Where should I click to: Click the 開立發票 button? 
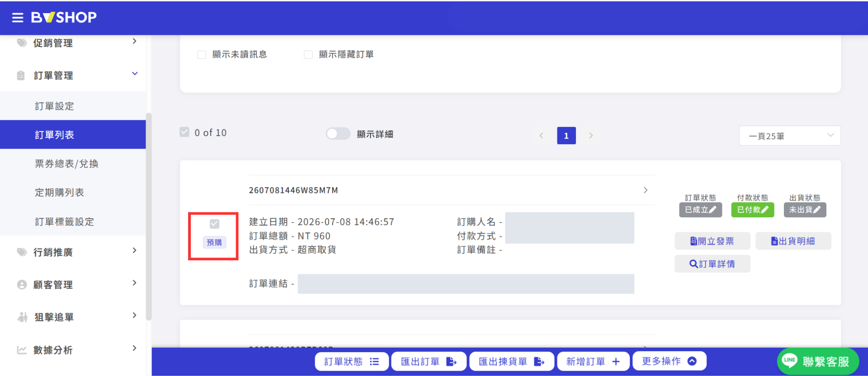pyautogui.click(x=712, y=241)
